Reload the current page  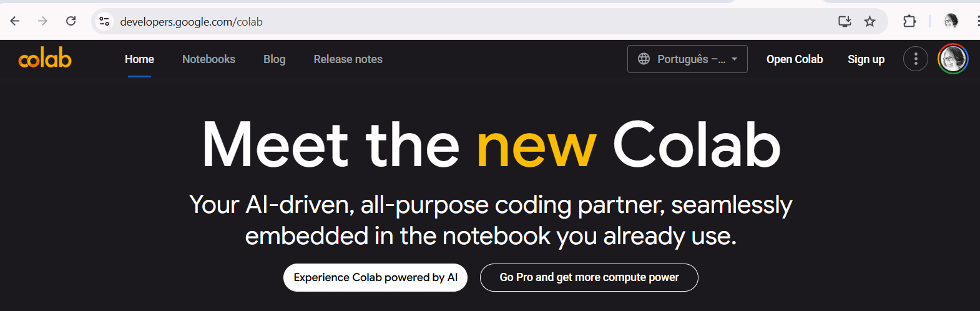click(x=71, y=21)
